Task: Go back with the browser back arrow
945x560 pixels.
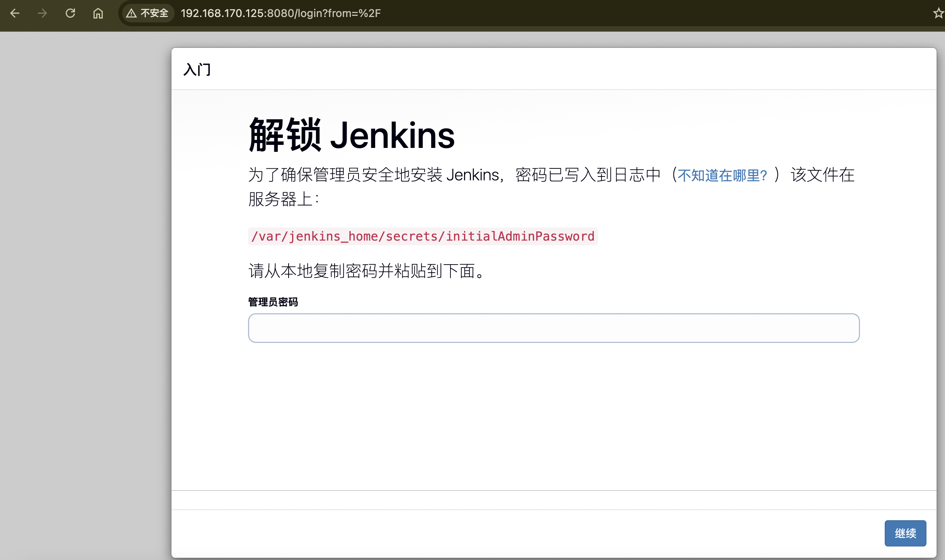Action: (15, 14)
